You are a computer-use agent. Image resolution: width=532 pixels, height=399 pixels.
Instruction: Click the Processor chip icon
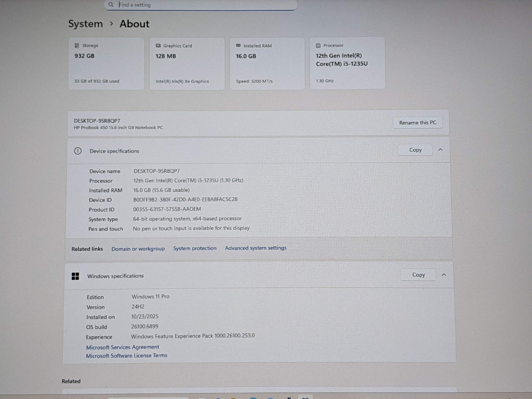[x=318, y=46]
